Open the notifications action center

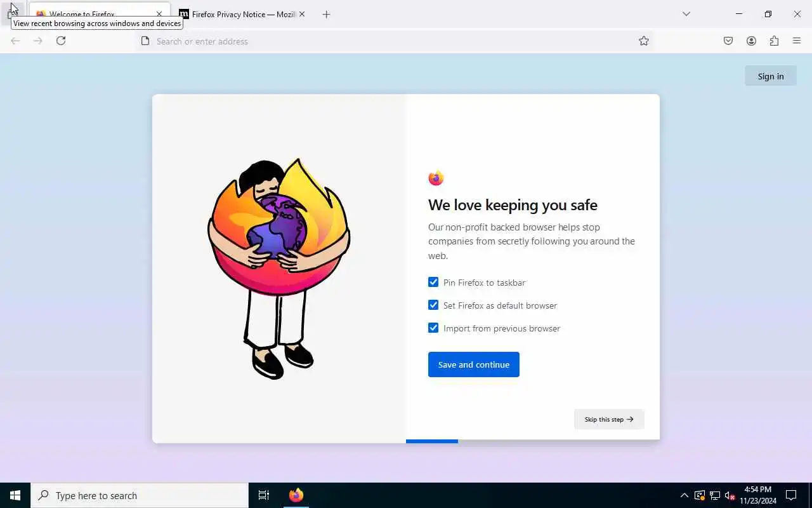tap(791, 495)
